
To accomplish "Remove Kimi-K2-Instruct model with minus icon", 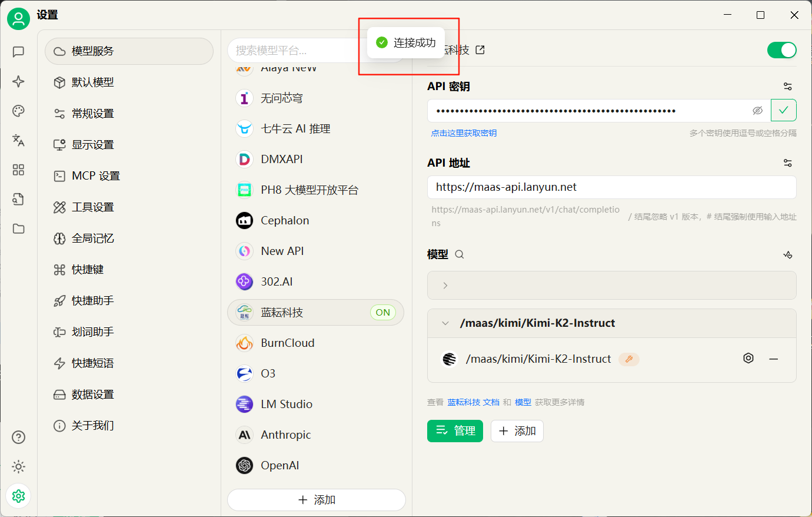I will click(774, 359).
